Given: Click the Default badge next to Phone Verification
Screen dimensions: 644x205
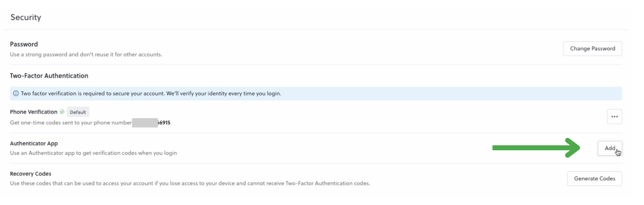Looking at the screenshot, I should (x=78, y=112).
